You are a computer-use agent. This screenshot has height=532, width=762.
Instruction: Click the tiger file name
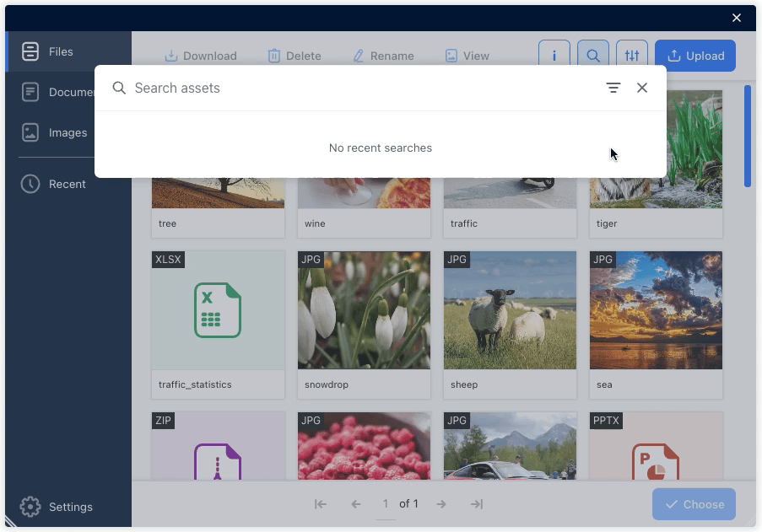pyautogui.click(x=607, y=223)
